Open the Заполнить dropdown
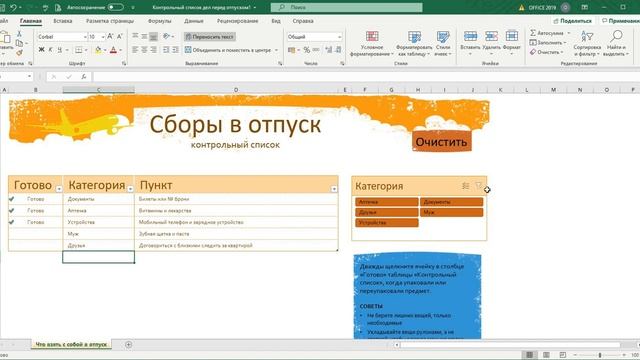Image resolution: width=640 pixels, height=360 pixels. click(547, 42)
